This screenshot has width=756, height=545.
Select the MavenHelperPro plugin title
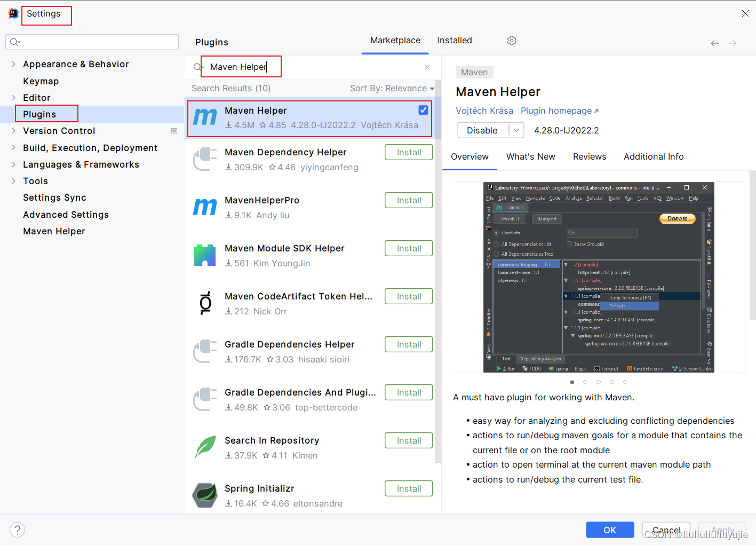(262, 200)
